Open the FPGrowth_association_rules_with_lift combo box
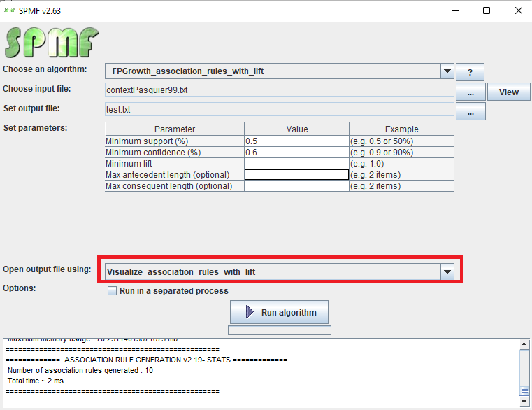Screen dimensions: 532x410 coord(273,71)
